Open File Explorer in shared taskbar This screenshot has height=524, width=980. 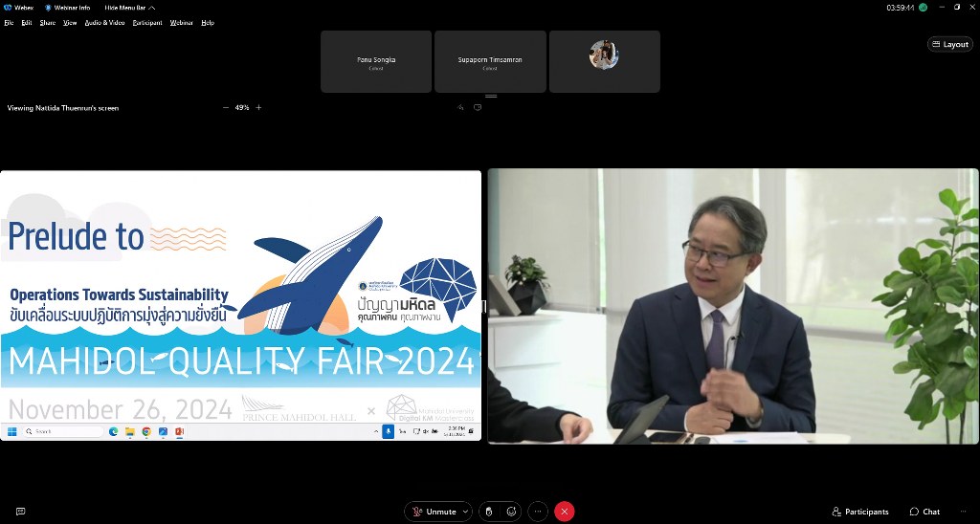[x=130, y=431]
